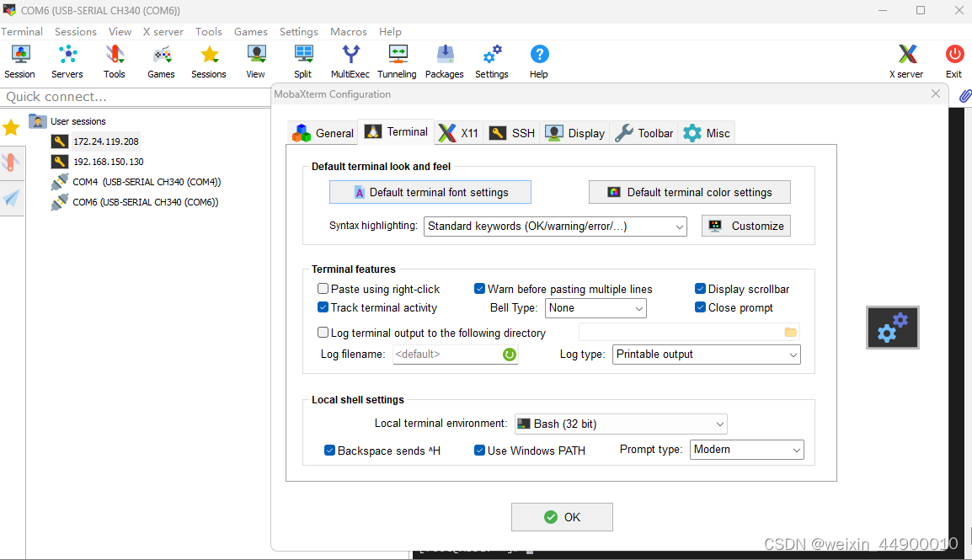
Task: Toggle Backspace sends ^H checkbox
Action: click(x=330, y=451)
